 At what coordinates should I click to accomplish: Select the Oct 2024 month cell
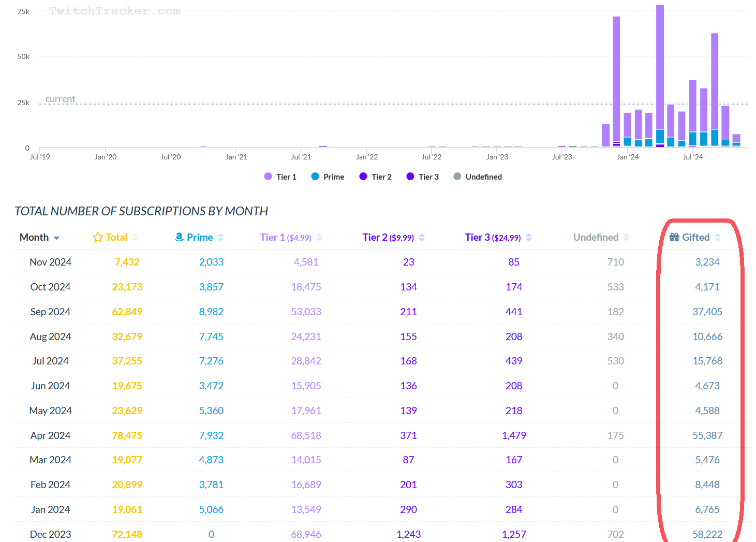point(51,287)
